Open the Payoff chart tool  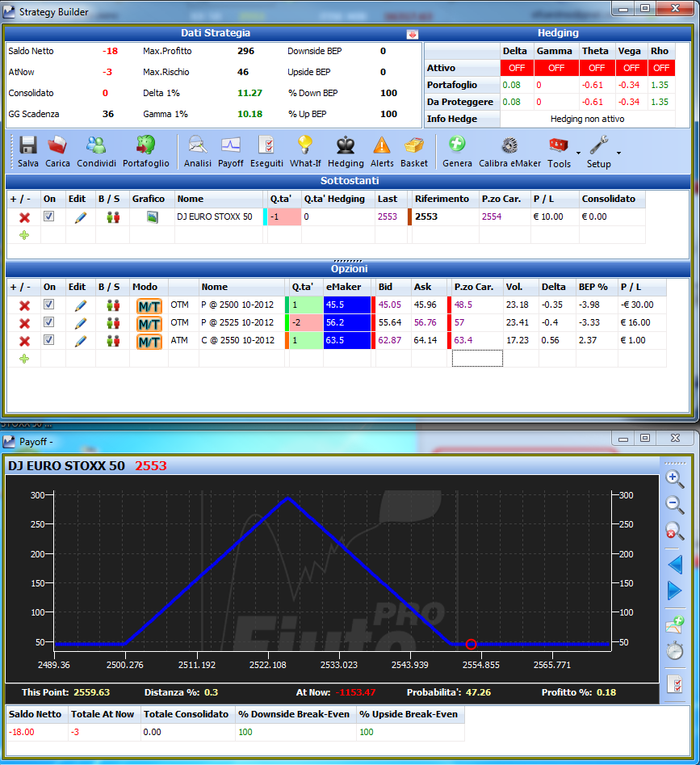(x=231, y=152)
